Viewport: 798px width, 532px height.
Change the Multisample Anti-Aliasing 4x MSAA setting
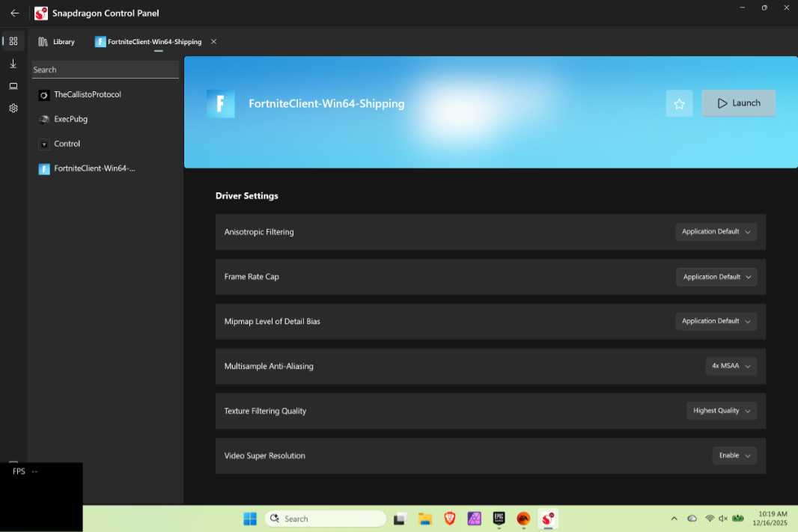coord(731,366)
